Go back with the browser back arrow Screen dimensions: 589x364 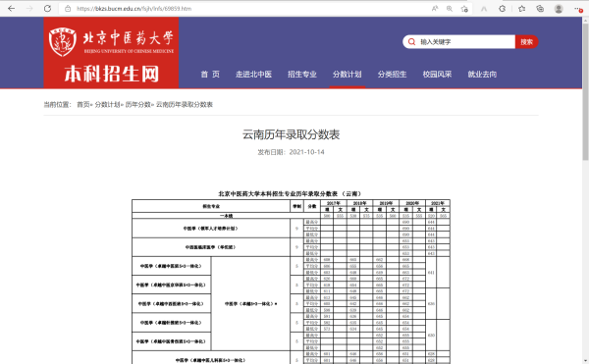click(x=11, y=8)
